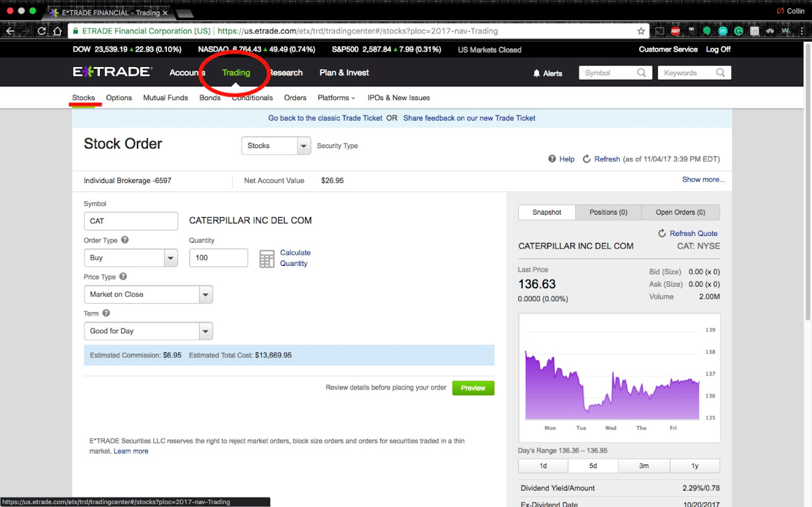
Task: Open the teal 'm' Momentum extension
Action: click(723, 31)
